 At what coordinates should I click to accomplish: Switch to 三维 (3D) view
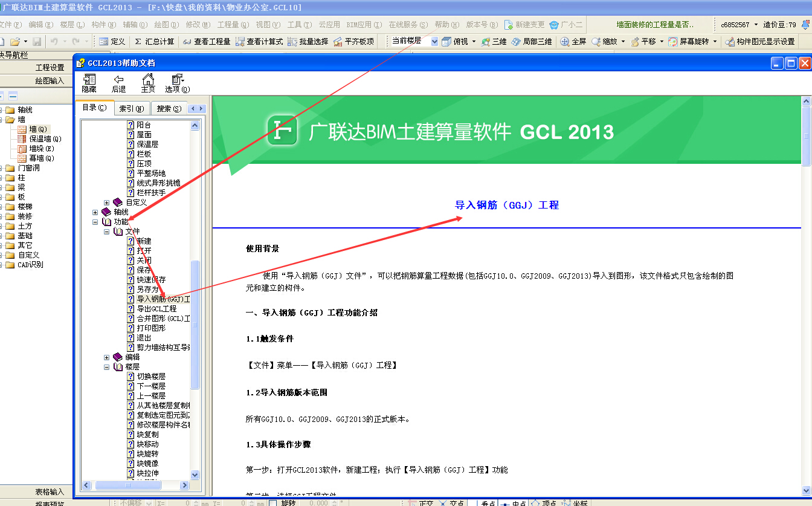click(494, 42)
